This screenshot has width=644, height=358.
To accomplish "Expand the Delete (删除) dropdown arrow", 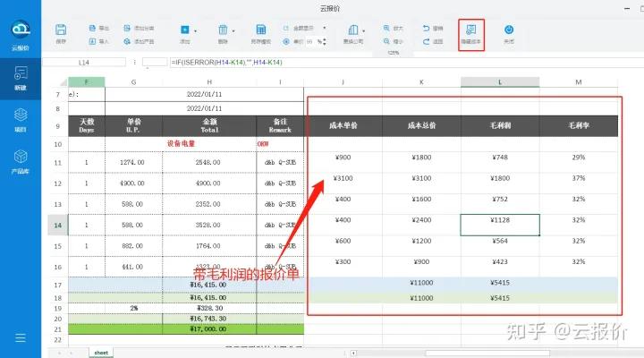I will (233, 30).
